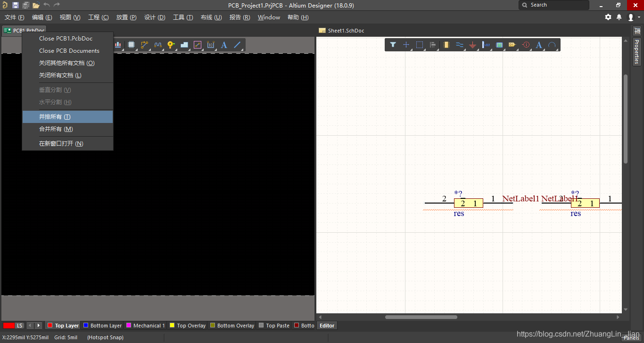644x343 pixels.
Task: Activate the interactive routing tool icon
Action: click(x=144, y=45)
